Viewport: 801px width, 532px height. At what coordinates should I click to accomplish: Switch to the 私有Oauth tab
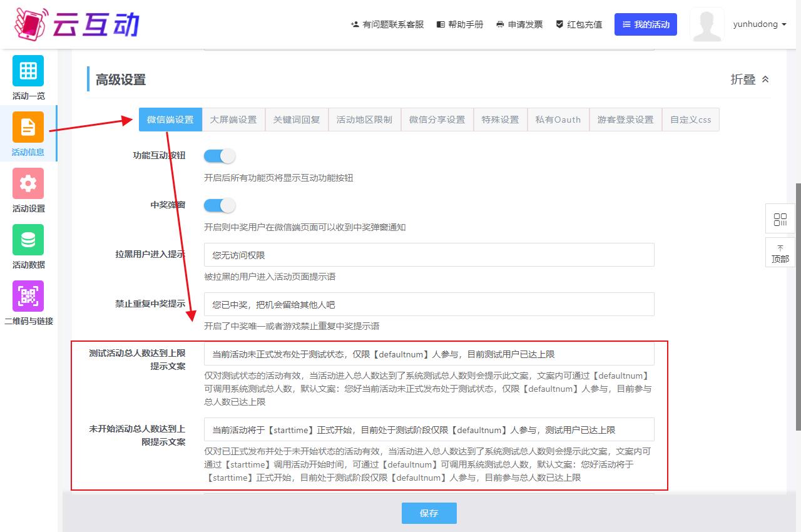pos(558,120)
